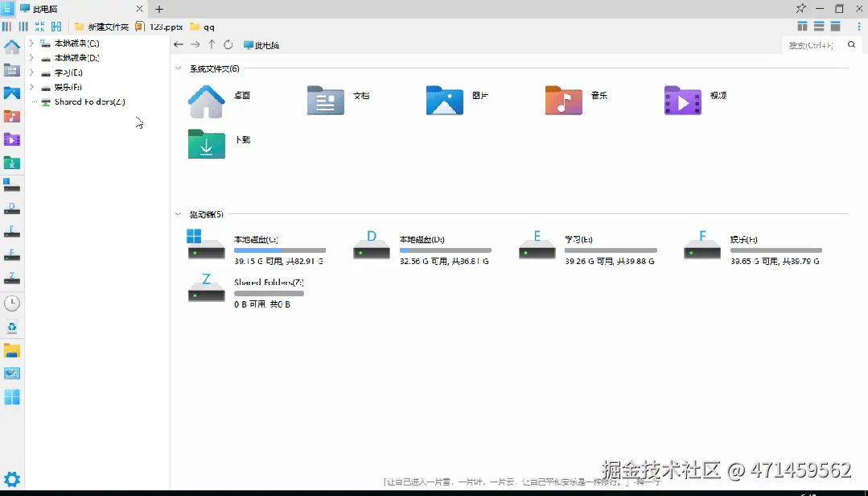The height and width of the screenshot is (496, 868).
Task: Select the 学习(E:) drive in the main pane
Action: [588, 246]
